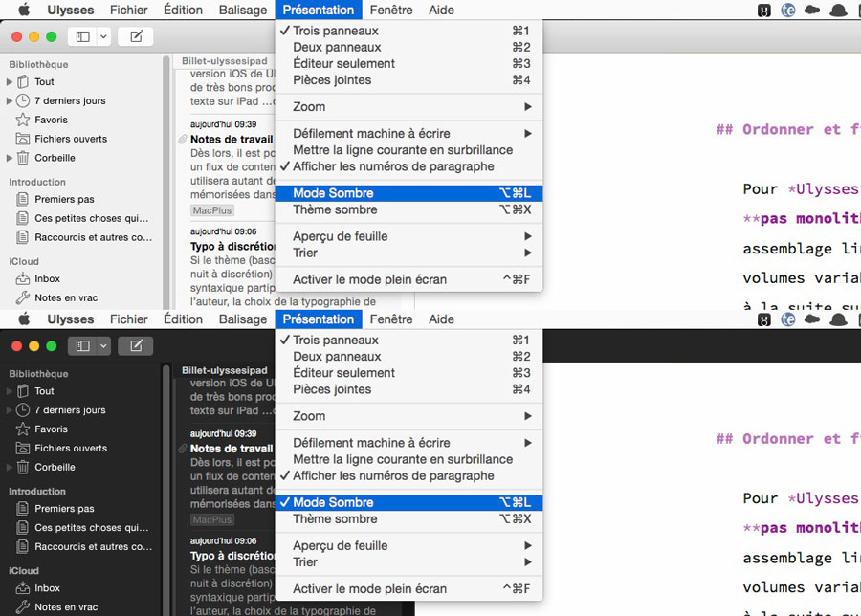Click the Favoris star icon in the dark sidebar

tap(23, 429)
